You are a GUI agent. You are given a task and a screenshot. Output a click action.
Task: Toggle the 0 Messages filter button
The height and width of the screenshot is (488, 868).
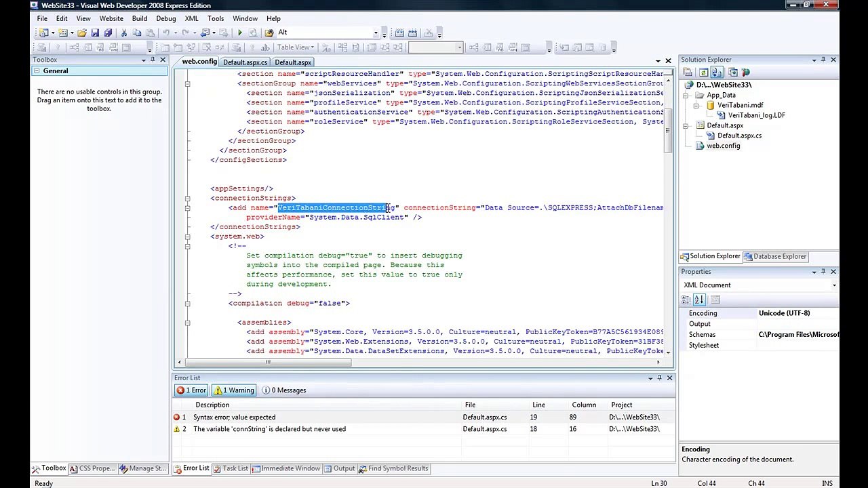(x=284, y=390)
